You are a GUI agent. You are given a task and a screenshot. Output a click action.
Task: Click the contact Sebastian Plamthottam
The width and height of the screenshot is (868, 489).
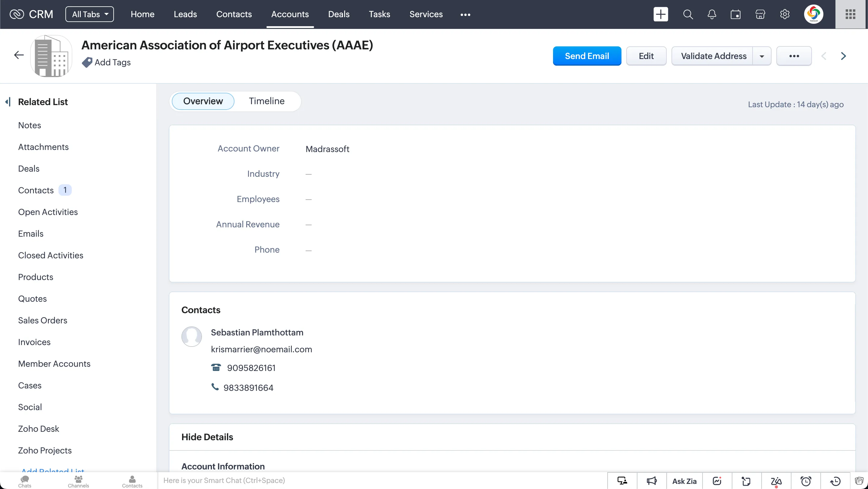[257, 332]
